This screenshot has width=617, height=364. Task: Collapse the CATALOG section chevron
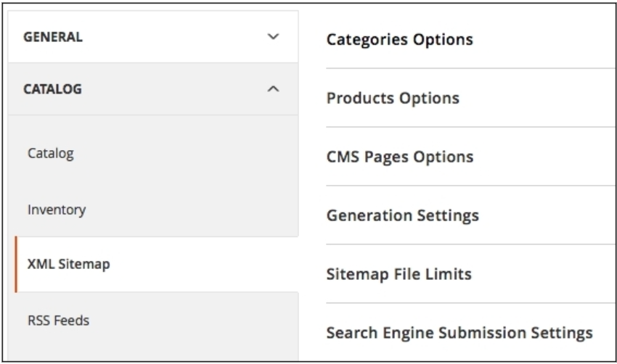point(273,89)
